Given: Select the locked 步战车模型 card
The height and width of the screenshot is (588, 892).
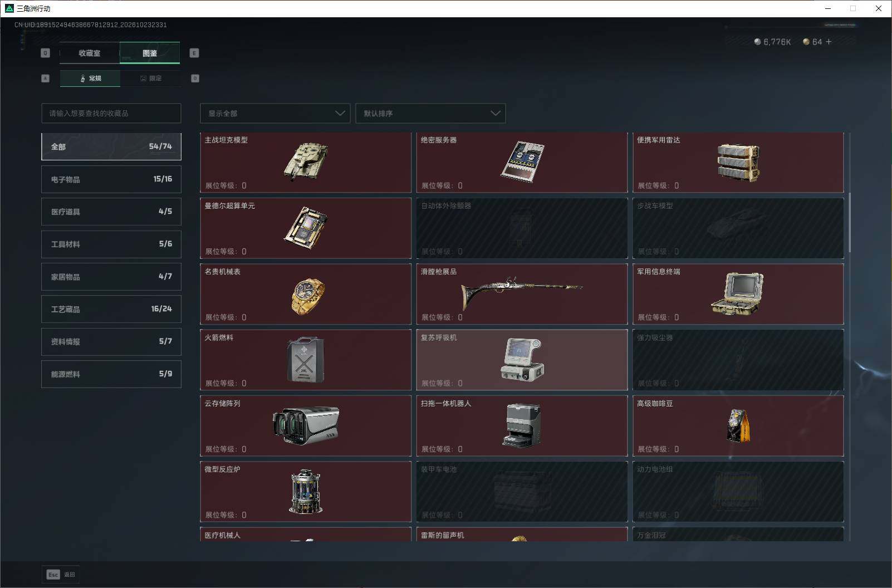Looking at the screenshot, I should [x=738, y=228].
